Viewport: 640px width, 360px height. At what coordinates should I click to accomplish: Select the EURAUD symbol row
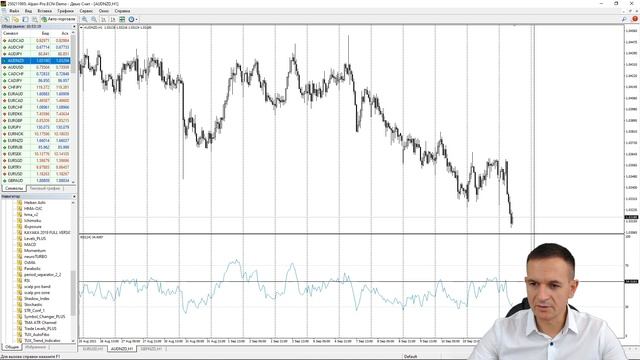click(36, 94)
